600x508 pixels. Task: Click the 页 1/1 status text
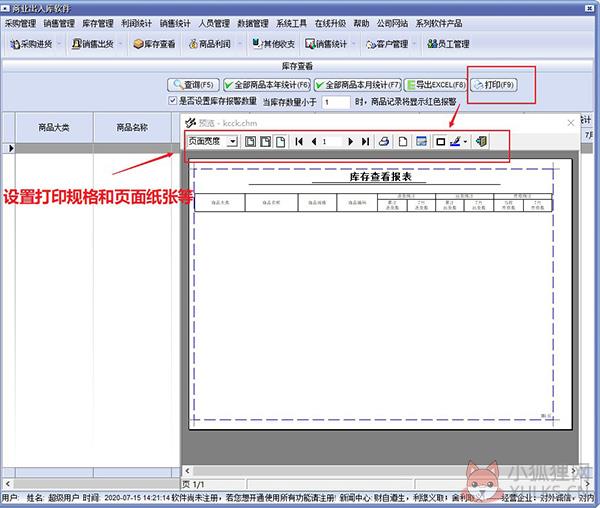(x=194, y=484)
